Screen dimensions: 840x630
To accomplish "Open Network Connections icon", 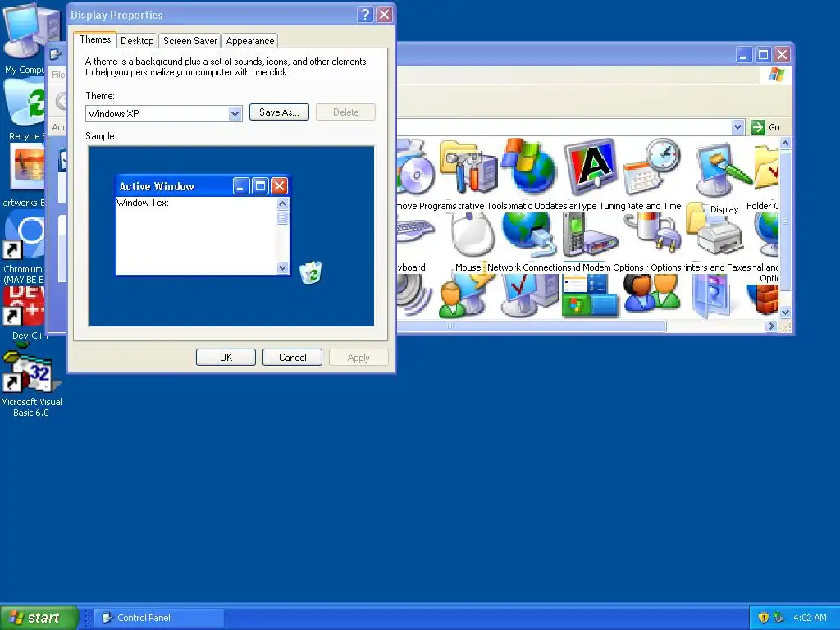I will [x=529, y=235].
